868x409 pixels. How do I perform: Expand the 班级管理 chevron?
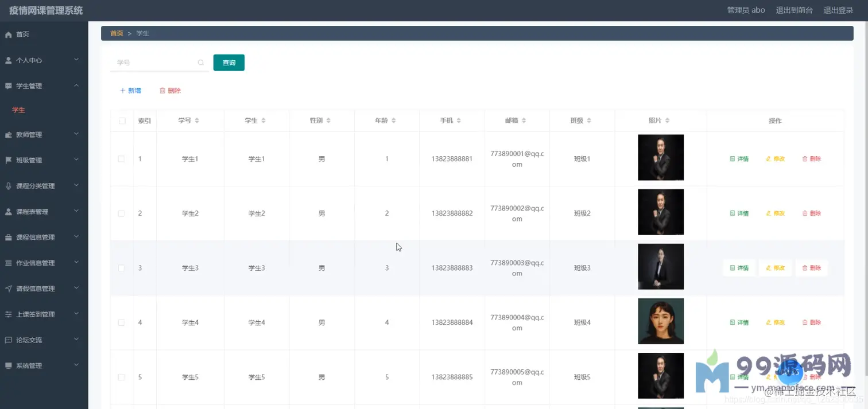click(76, 160)
